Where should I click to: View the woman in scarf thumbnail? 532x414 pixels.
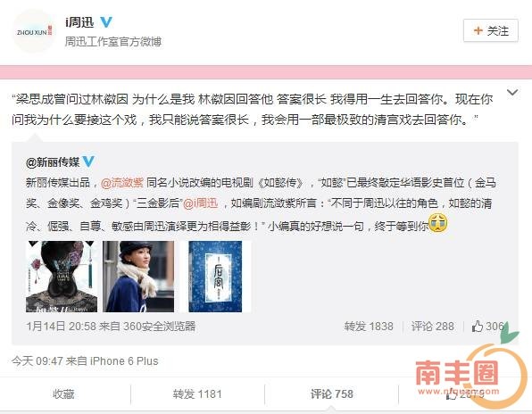pyautogui.click(x=138, y=277)
